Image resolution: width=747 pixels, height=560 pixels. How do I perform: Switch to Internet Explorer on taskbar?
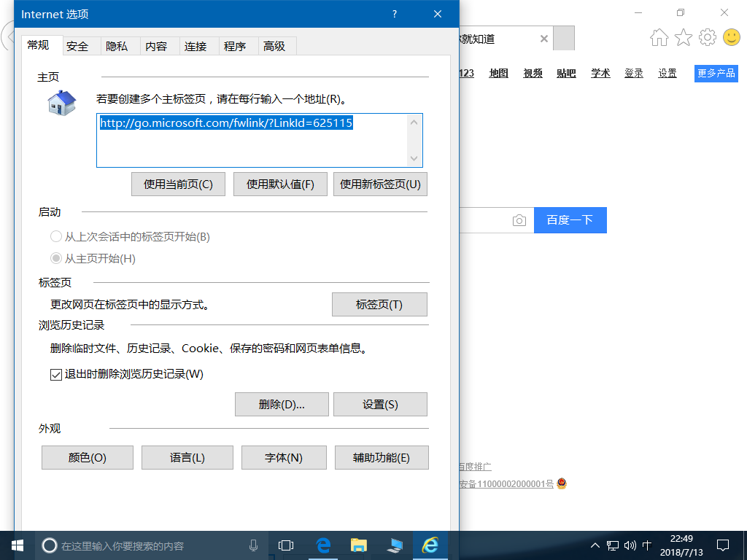[430, 545]
